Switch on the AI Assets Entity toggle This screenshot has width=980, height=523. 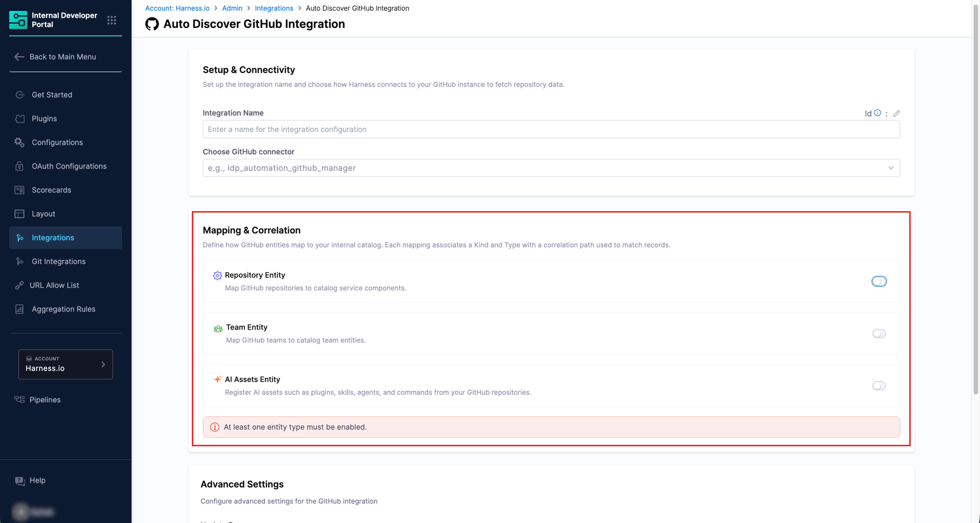(878, 386)
